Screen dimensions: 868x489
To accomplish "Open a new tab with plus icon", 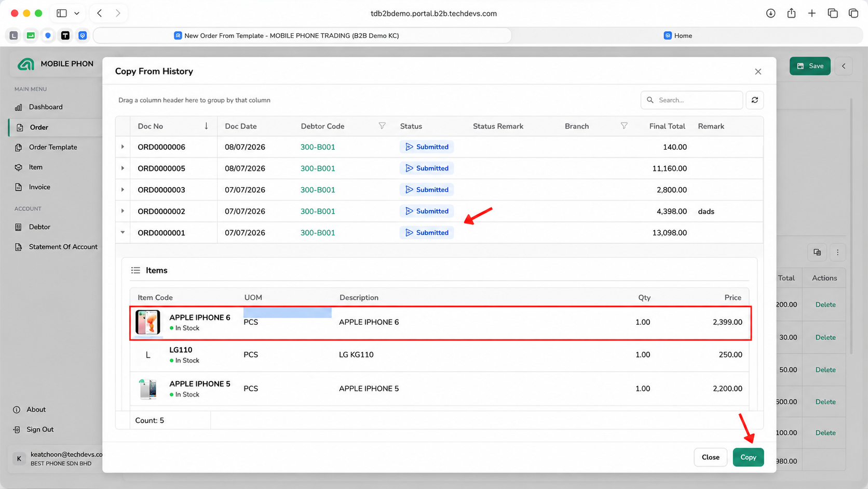I will click(x=812, y=14).
